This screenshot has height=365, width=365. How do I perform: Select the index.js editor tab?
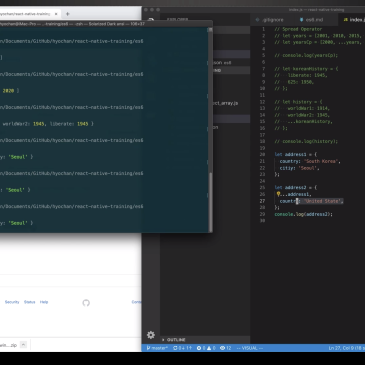pos(353,20)
